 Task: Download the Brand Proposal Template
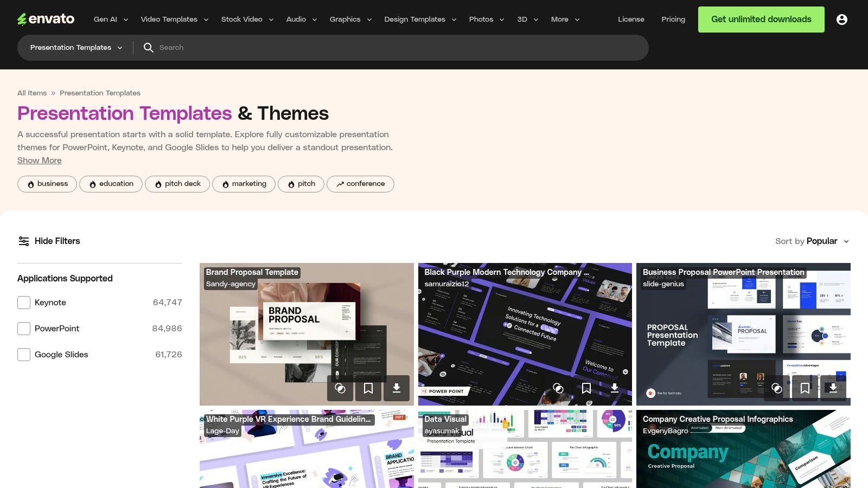(397, 388)
